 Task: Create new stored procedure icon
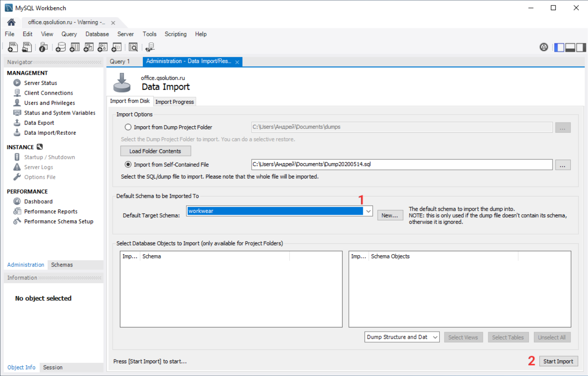coord(102,47)
